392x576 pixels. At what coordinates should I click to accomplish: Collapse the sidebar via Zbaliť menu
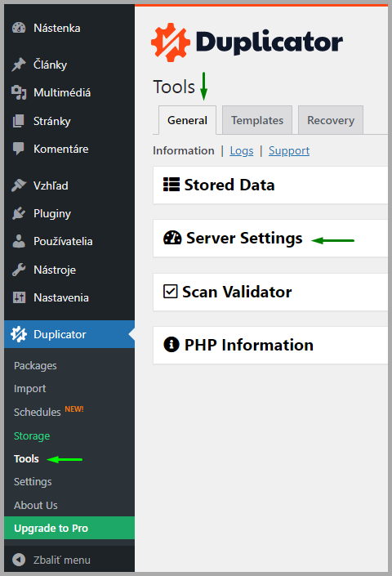tap(69, 560)
